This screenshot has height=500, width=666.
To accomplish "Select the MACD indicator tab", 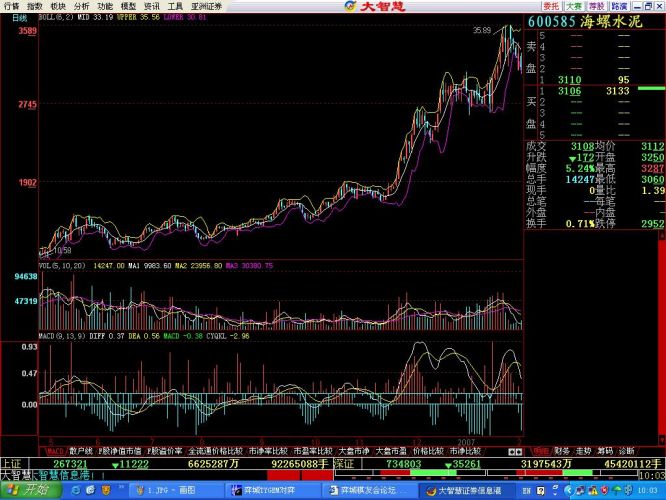I will (54, 451).
